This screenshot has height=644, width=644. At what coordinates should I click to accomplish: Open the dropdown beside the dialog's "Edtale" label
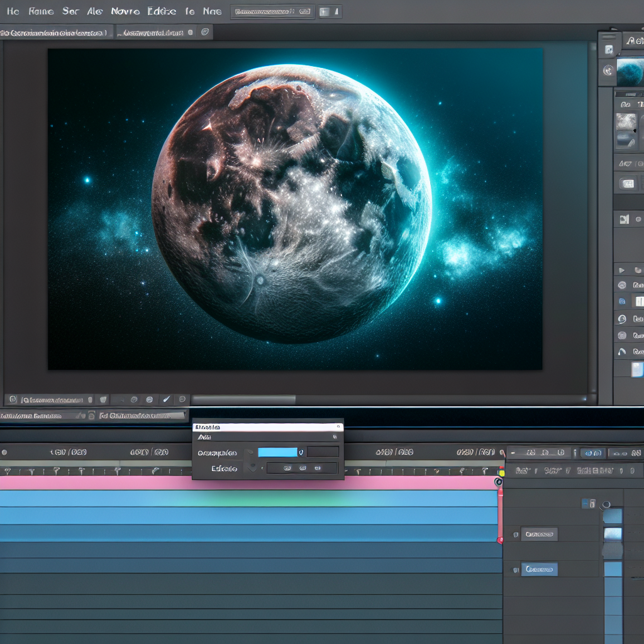tap(252, 467)
